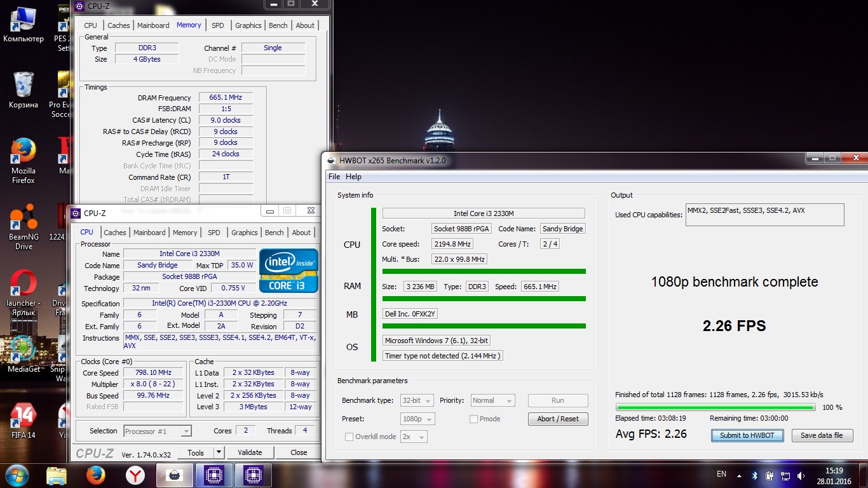Click the Save data file button

(x=822, y=435)
